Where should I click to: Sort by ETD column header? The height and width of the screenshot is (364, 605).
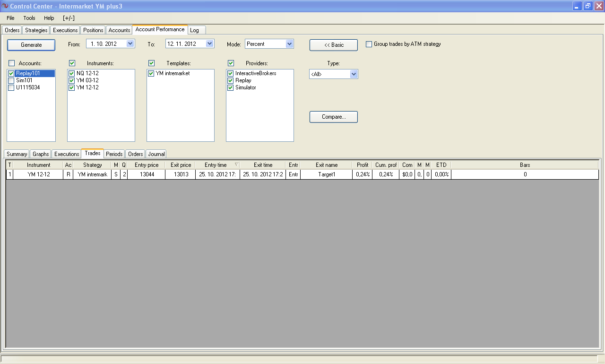pos(441,165)
